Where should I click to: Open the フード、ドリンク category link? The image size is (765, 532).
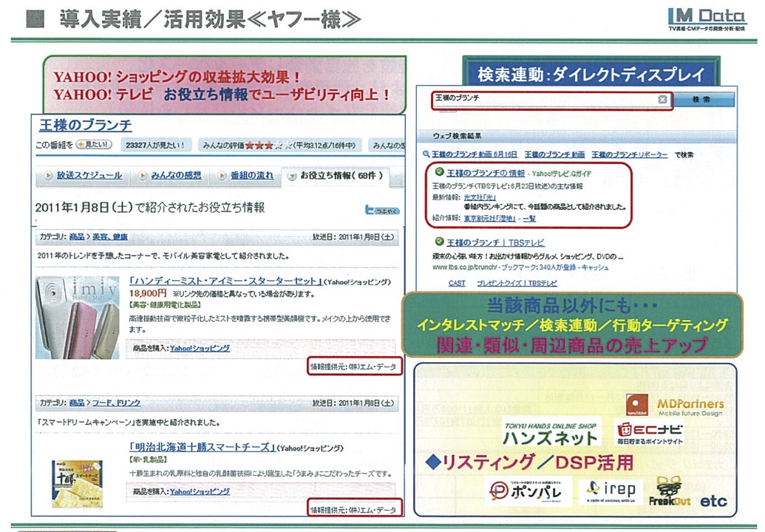pos(116,403)
